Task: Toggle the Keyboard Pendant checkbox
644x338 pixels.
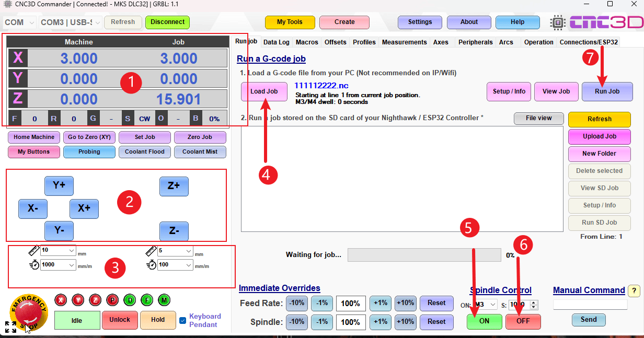Action: (182, 320)
